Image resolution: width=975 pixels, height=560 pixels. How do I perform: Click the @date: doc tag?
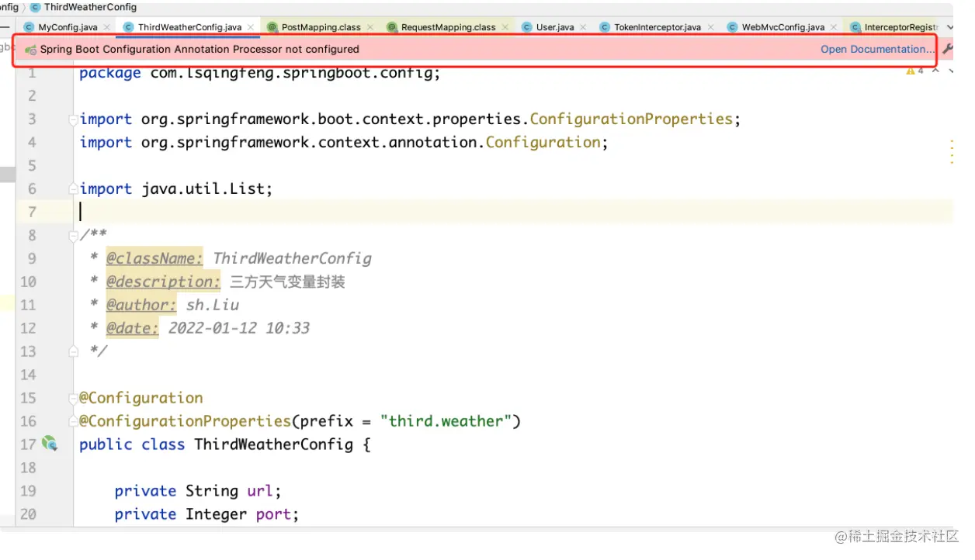coord(133,328)
